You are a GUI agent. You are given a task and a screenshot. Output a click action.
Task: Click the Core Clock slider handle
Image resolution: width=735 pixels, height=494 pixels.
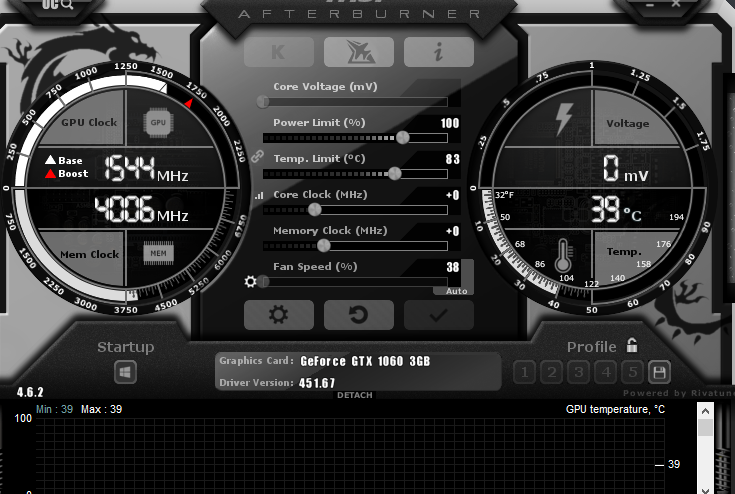click(x=314, y=209)
